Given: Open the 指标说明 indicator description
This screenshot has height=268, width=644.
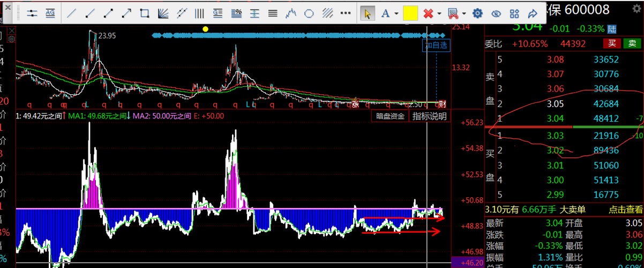Looking at the screenshot, I should point(430,116).
